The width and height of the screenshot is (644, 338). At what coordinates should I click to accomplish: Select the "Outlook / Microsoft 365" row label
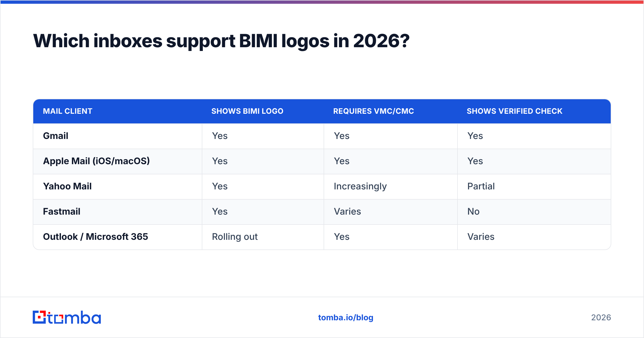click(96, 237)
